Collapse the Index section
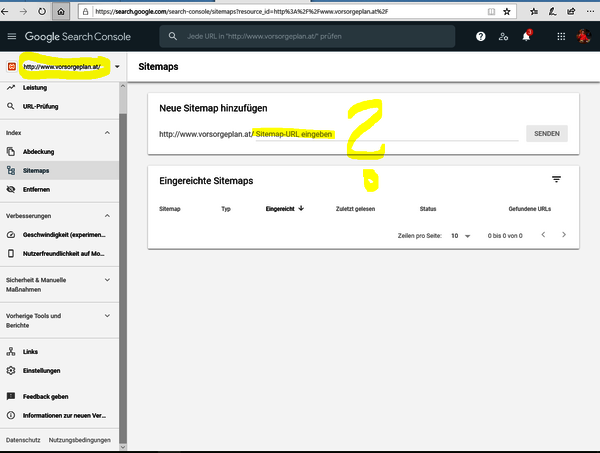 (108, 133)
